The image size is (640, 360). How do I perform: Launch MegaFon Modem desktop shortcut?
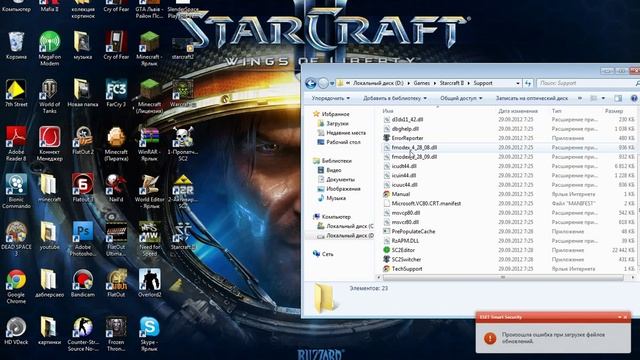[50, 49]
